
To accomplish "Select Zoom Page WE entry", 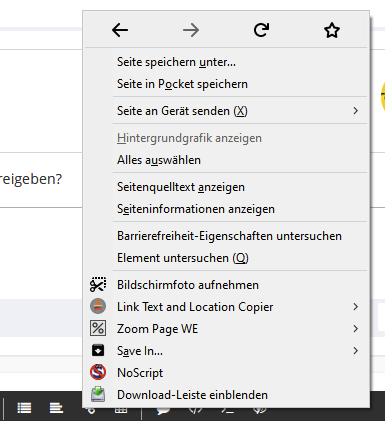I will (x=226, y=329).
